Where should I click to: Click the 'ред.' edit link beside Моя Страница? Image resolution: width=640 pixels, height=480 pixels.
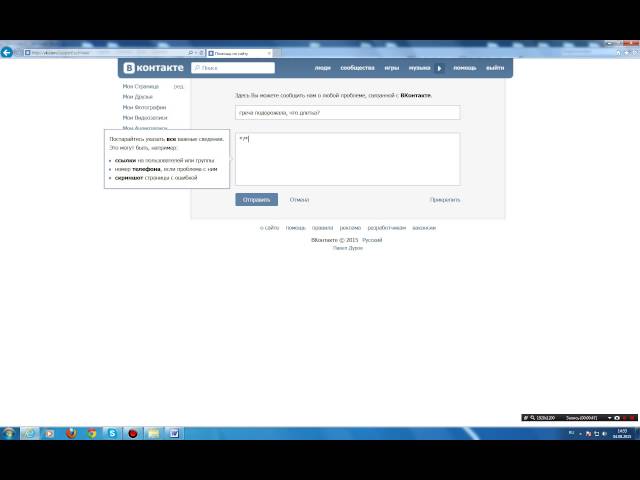pos(178,87)
